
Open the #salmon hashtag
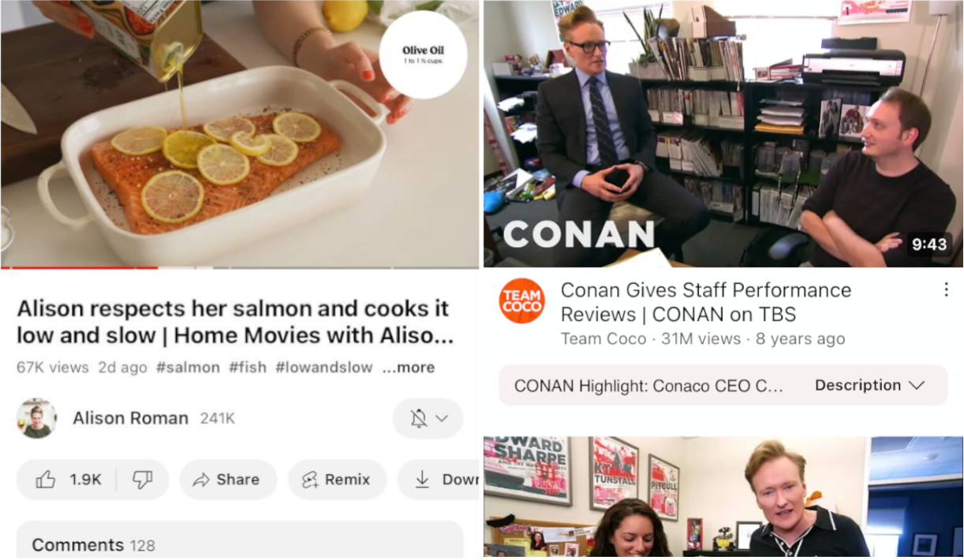click(188, 368)
